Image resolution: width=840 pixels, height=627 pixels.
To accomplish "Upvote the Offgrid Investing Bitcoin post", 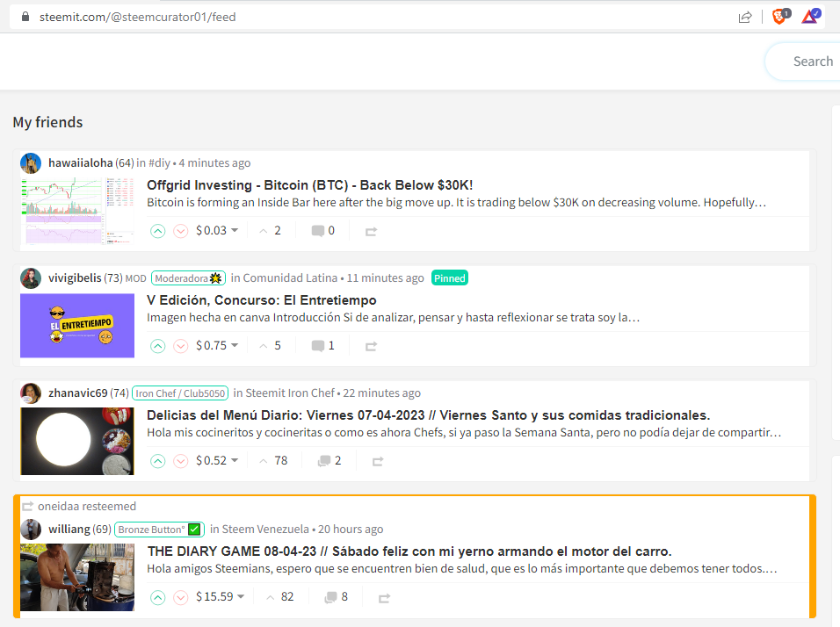I will coord(157,231).
